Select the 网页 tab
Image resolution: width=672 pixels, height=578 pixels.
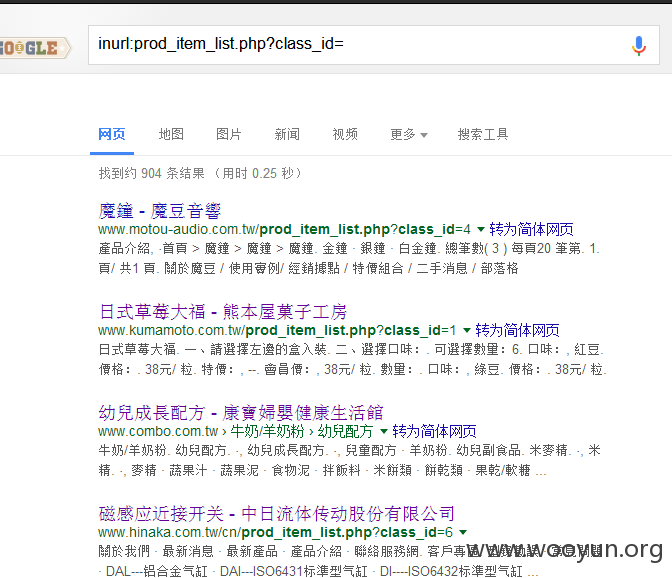click(x=112, y=135)
